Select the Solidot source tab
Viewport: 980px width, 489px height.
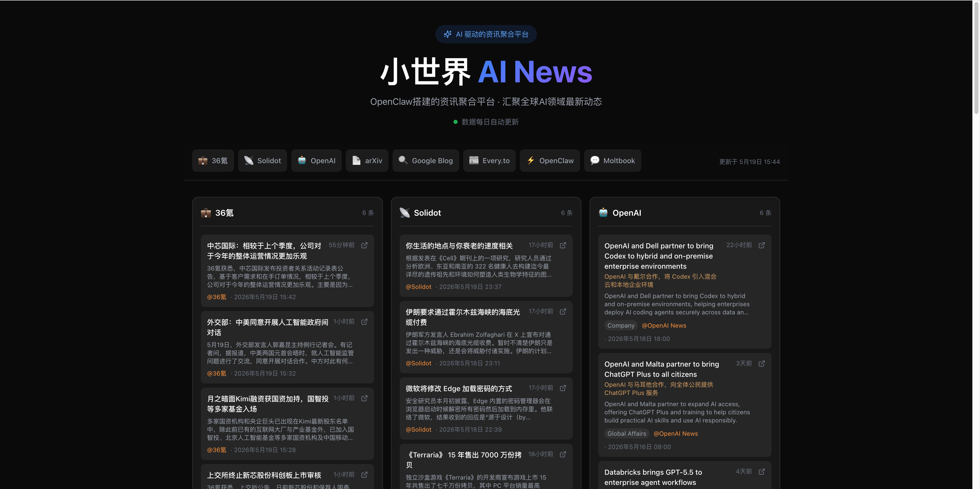pos(263,161)
